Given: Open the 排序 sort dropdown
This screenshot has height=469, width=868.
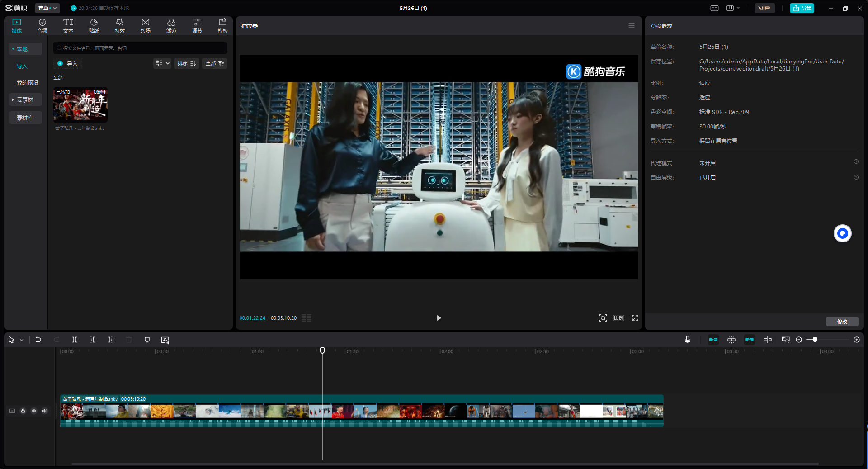Looking at the screenshot, I should 187,63.
